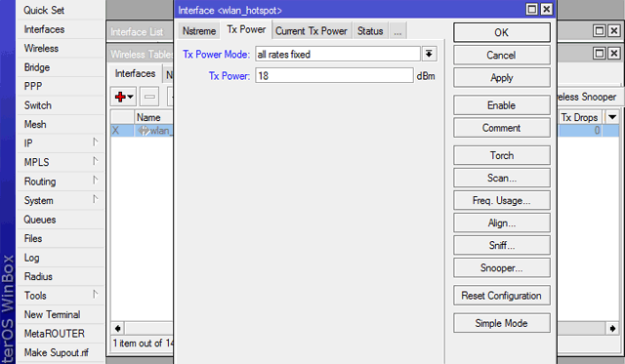The width and height of the screenshot is (625, 364).
Task: Click the Comment button
Action: pyautogui.click(x=501, y=128)
